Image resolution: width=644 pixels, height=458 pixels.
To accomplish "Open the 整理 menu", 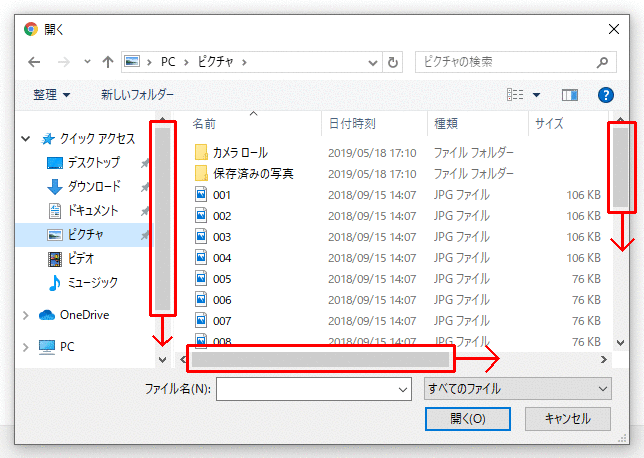I will [51, 95].
